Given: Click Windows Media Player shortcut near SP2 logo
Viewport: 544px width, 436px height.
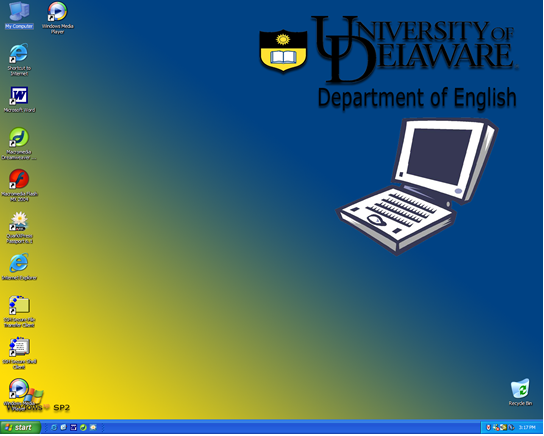Looking at the screenshot, I should [19, 394].
